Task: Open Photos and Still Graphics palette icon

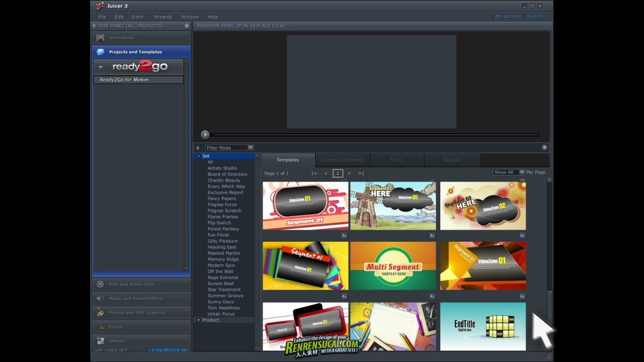Action: click(100, 312)
